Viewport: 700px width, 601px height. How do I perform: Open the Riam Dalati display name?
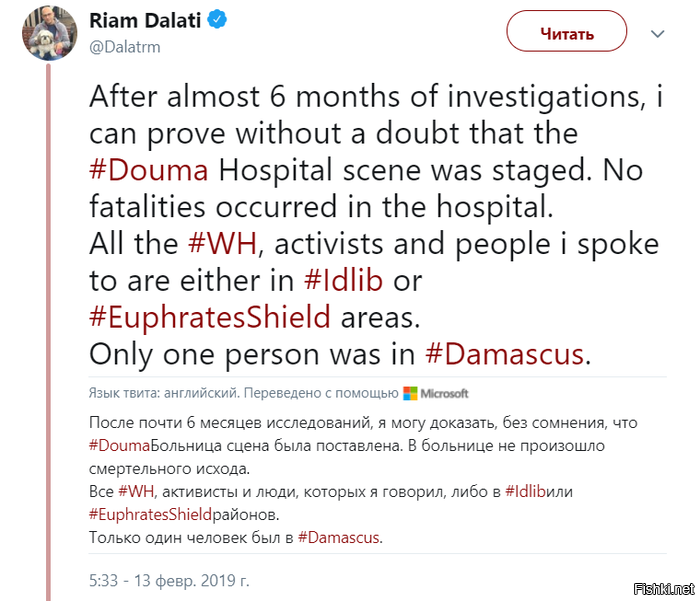coord(145,21)
